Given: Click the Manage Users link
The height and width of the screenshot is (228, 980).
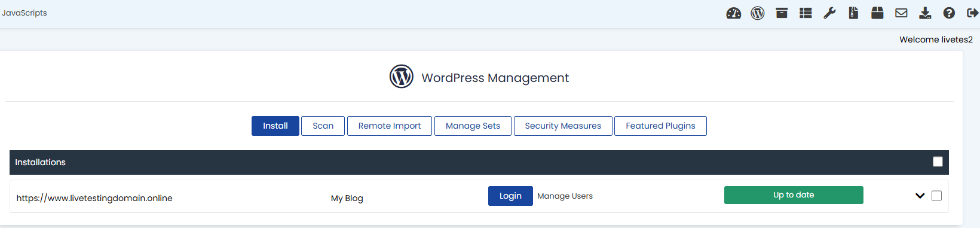Looking at the screenshot, I should pos(565,196).
